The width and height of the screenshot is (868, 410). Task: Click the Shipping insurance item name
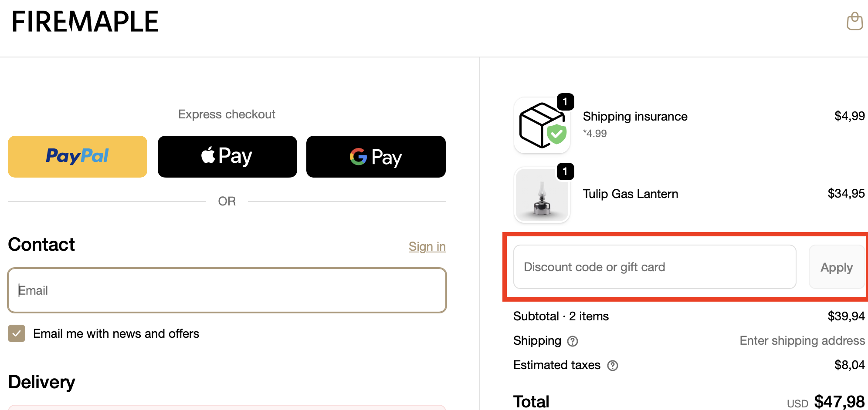635,116
